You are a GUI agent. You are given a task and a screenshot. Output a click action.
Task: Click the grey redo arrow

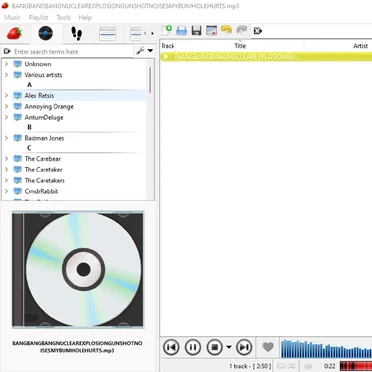(241, 30)
